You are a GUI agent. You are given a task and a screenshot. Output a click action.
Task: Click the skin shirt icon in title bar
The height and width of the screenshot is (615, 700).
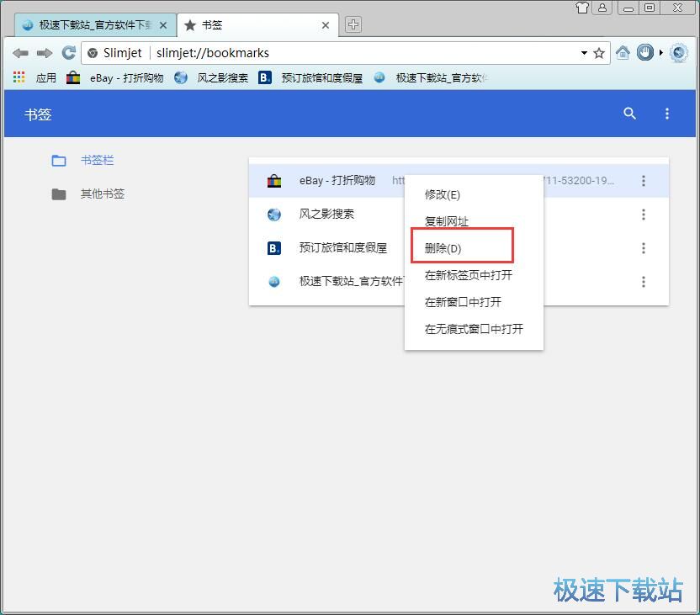[582, 7]
